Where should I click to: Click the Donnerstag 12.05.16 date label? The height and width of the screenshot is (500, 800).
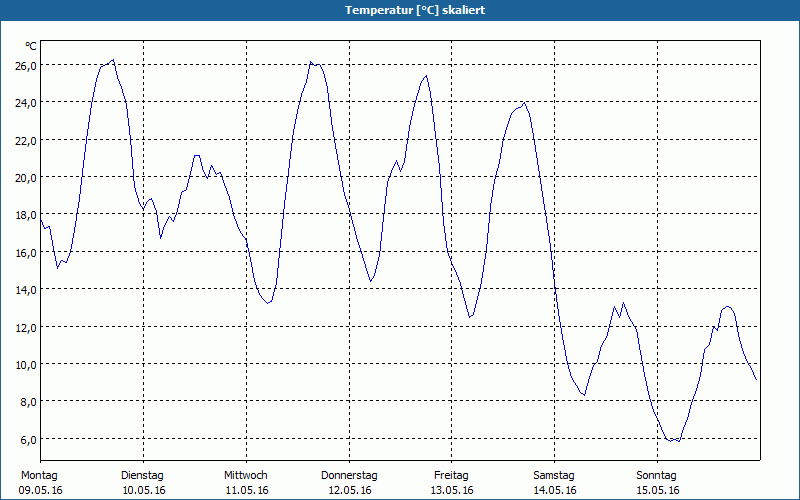349,483
